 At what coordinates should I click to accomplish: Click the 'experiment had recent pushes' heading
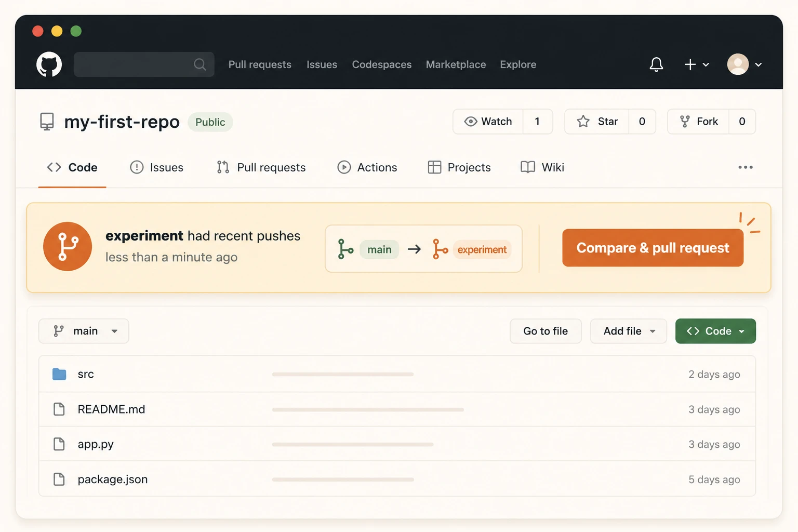coord(203,236)
